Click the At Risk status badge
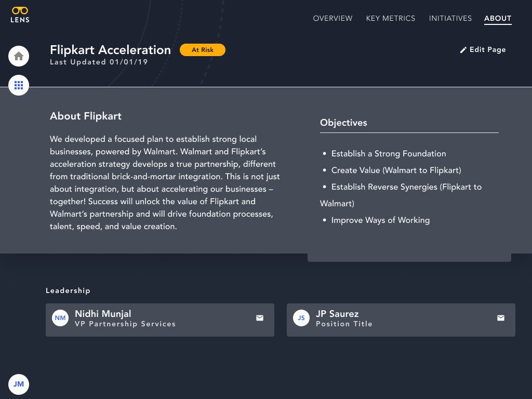 [x=203, y=50]
